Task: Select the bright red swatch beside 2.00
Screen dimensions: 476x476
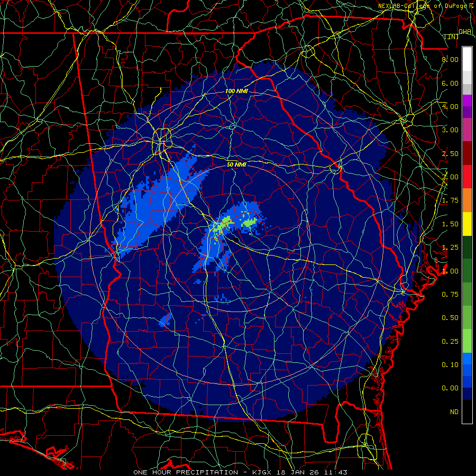Action: click(x=467, y=177)
